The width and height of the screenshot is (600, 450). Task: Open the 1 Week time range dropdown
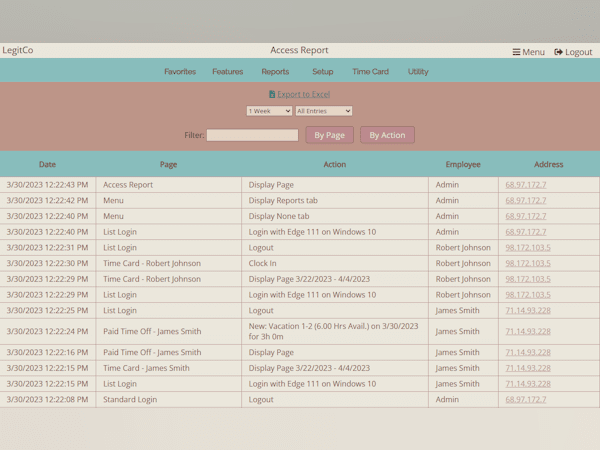[269, 111]
